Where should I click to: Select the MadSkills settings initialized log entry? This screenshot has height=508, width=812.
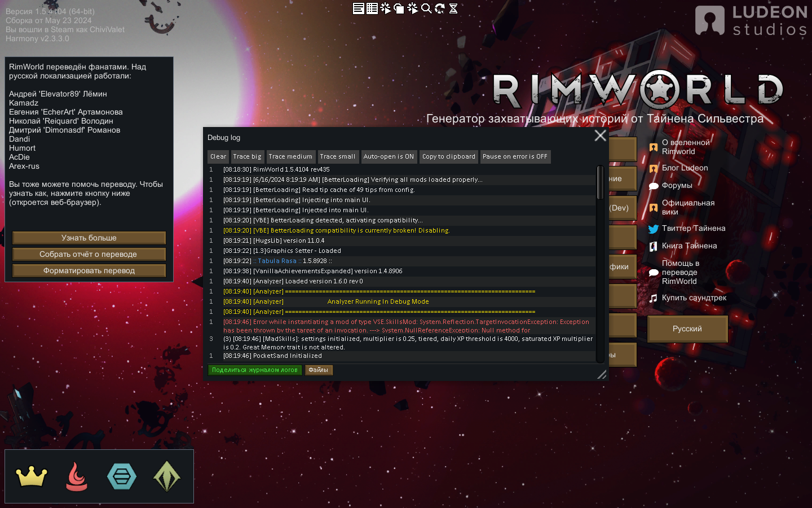[401, 343]
